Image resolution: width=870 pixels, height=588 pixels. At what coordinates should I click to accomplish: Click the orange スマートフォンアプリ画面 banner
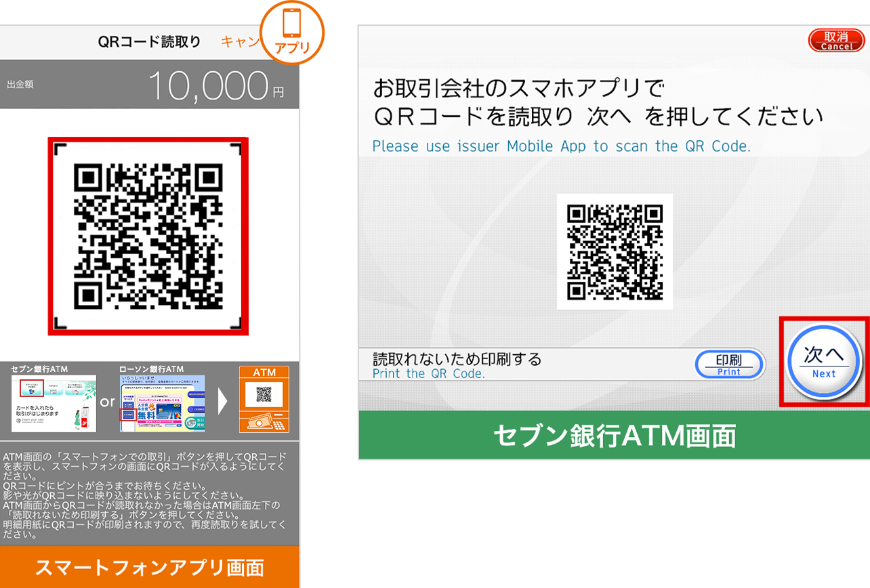click(x=149, y=567)
